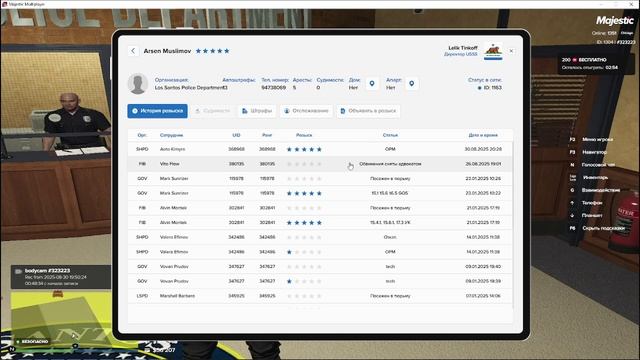
Task: Show house location with the pin icon next to Дом
Action: point(372,84)
